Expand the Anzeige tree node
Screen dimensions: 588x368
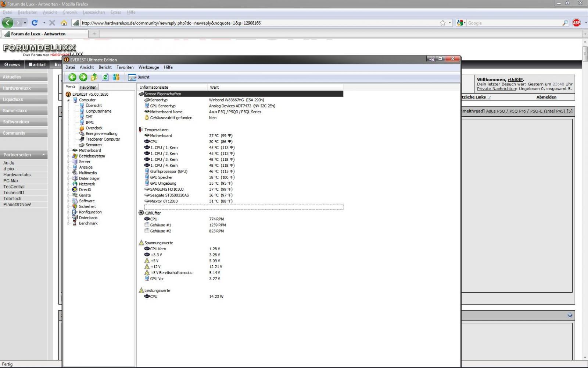(68, 167)
